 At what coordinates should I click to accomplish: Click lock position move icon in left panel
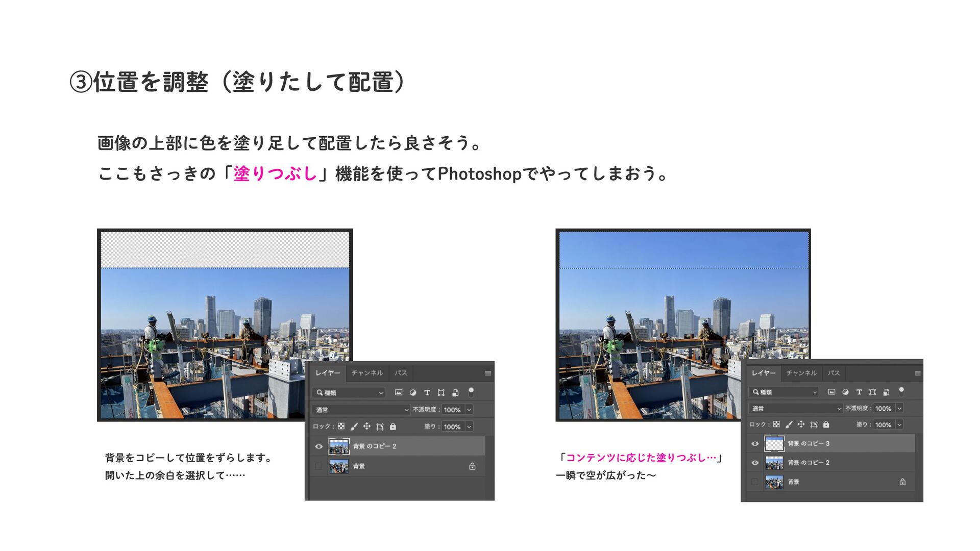point(366,426)
